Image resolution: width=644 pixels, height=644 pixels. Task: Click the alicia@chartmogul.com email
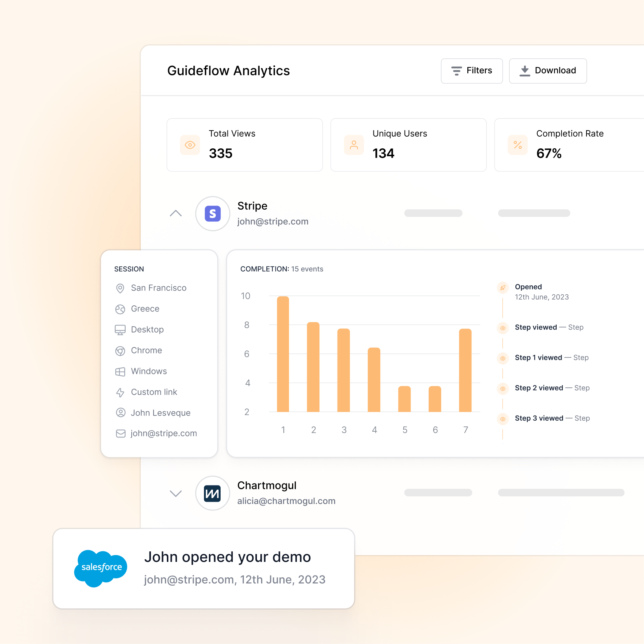[286, 501]
